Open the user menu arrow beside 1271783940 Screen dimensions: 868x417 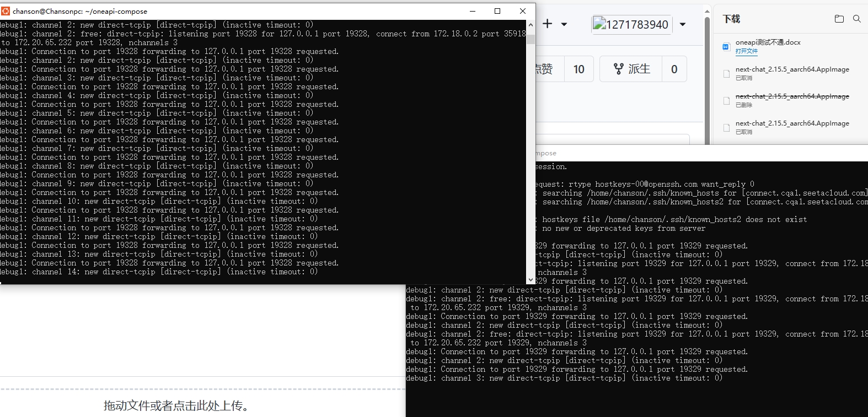[x=683, y=24]
